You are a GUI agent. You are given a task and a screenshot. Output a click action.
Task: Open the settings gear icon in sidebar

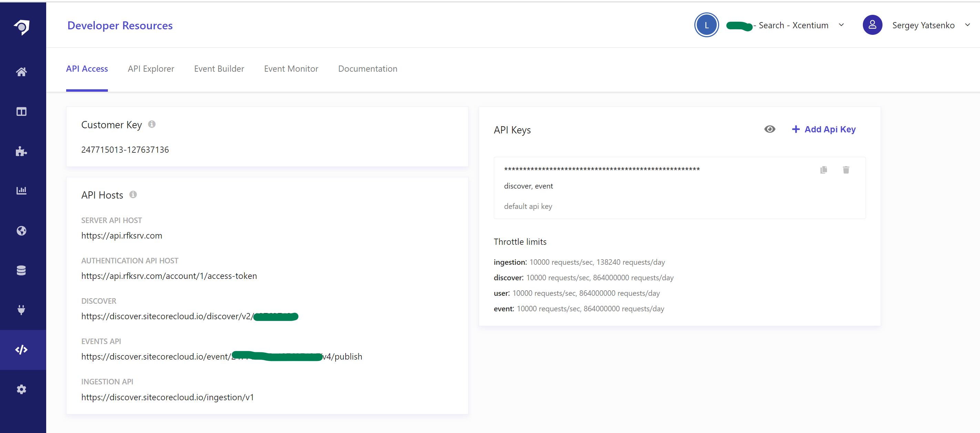pyautogui.click(x=21, y=389)
